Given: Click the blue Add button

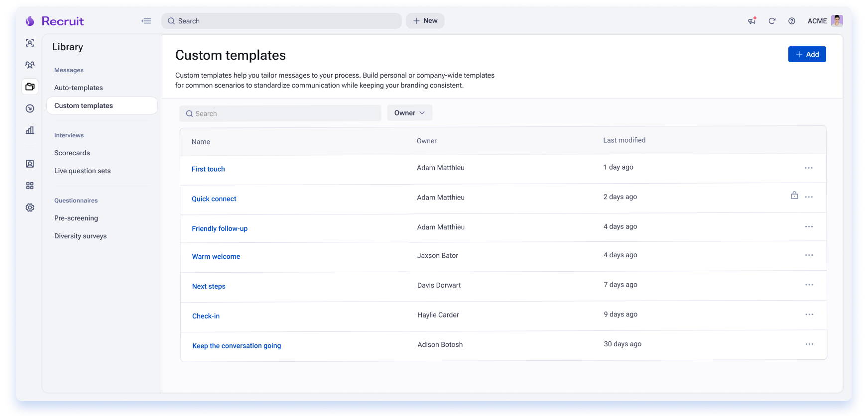Looking at the screenshot, I should coord(807,54).
